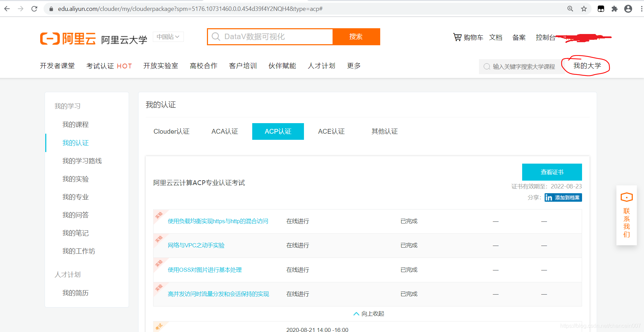The height and width of the screenshot is (332, 644).
Task: Open 高并发访问时流量分发和会话保持的实现 link
Action: [219, 294]
